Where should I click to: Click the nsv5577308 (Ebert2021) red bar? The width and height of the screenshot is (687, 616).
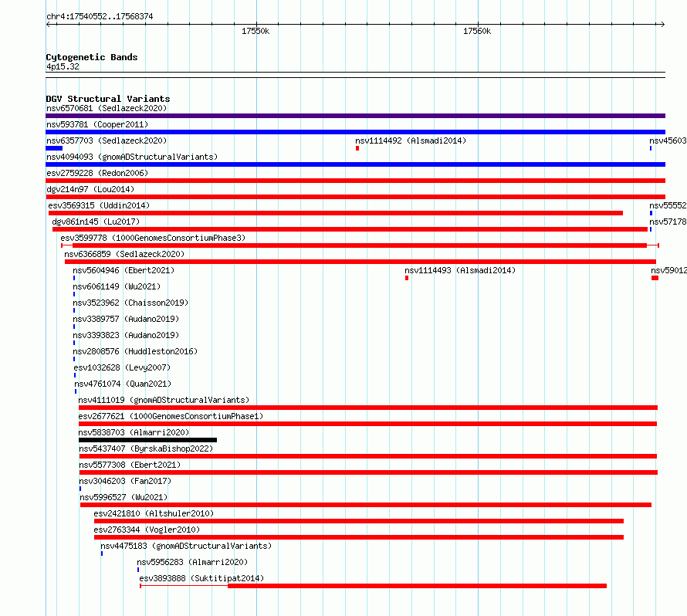[x=368, y=472]
